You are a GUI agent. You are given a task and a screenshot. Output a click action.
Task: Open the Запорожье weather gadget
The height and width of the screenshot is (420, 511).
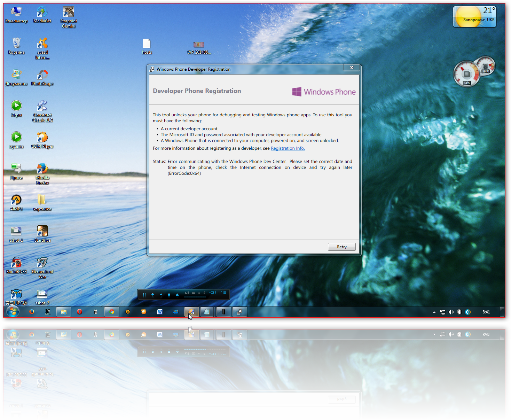[x=475, y=16]
